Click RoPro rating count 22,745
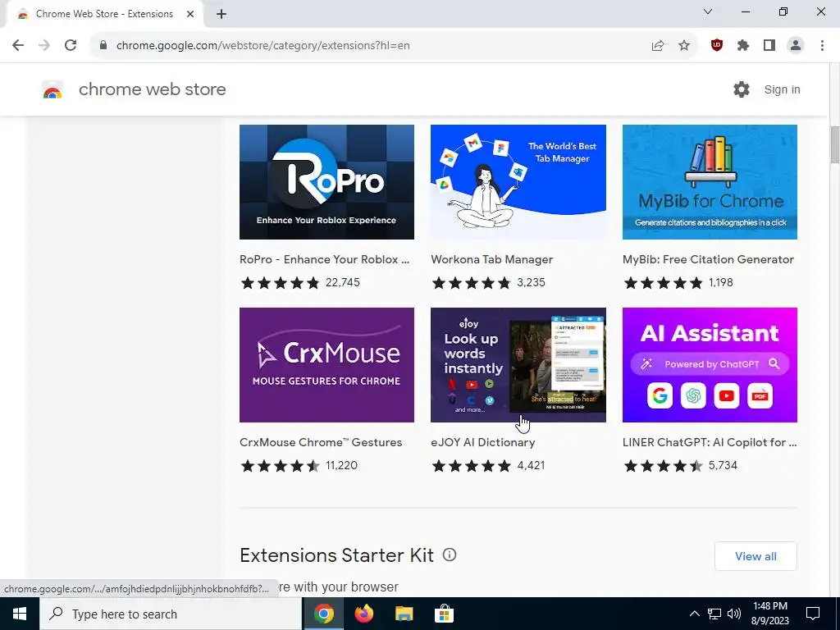Image resolution: width=840 pixels, height=630 pixels. 343,282
